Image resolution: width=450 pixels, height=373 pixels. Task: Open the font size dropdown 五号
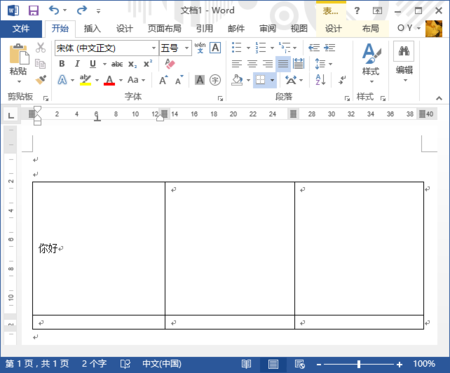point(187,48)
